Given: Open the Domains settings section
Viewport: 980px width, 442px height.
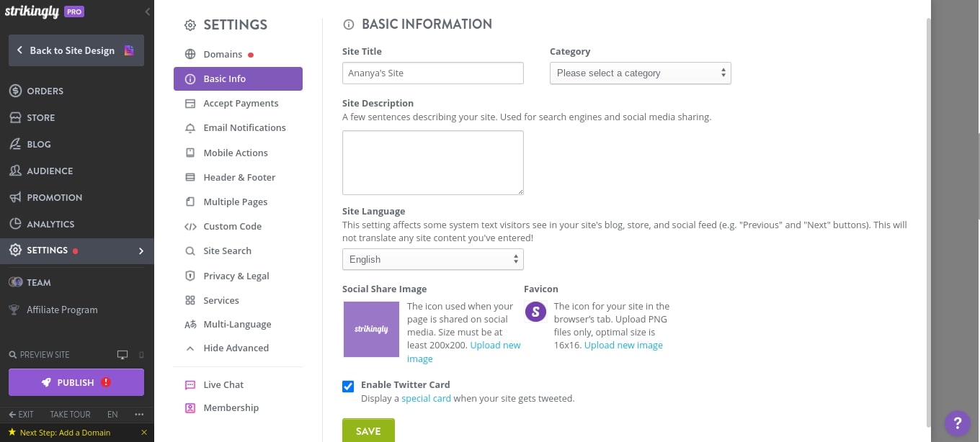Looking at the screenshot, I should [223, 53].
